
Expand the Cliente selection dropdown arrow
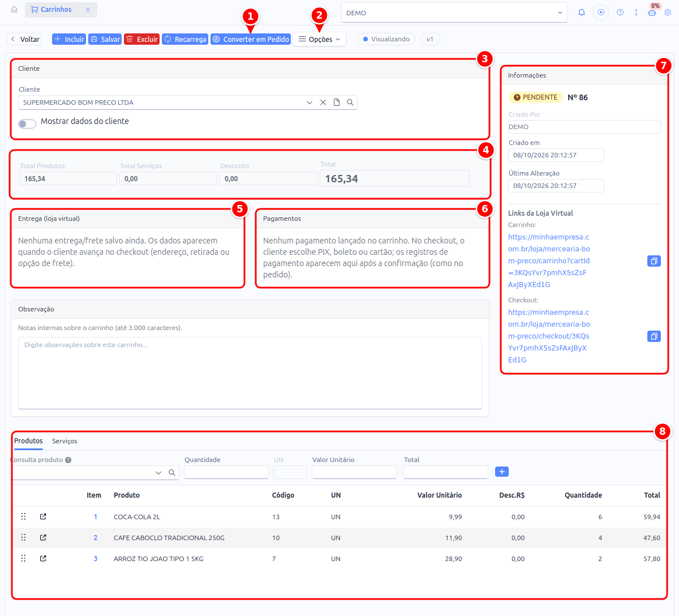[x=310, y=102]
